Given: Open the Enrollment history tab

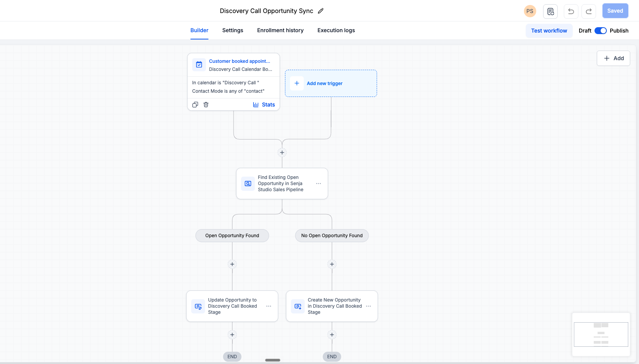Looking at the screenshot, I should (x=280, y=30).
